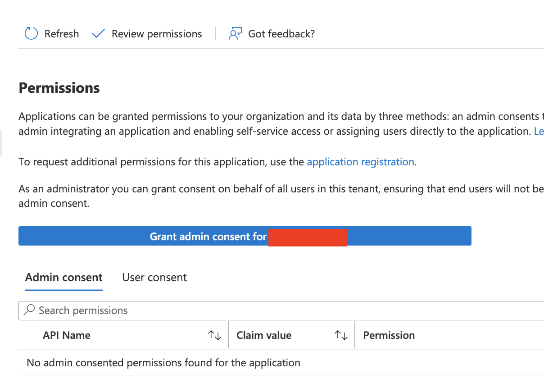Open Review permissions from the toolbar
Viewport: 544px width, 392px height.
click(146, 33)
